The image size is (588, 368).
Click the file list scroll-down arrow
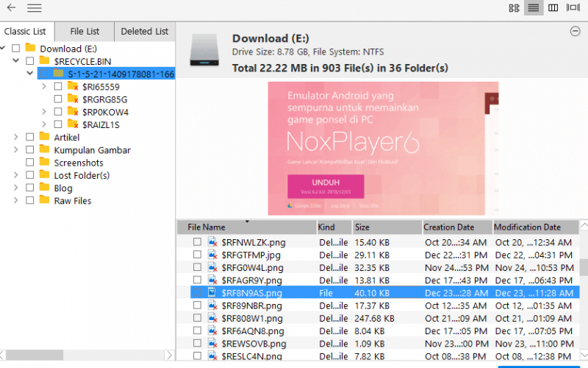[x=584, y=355]
